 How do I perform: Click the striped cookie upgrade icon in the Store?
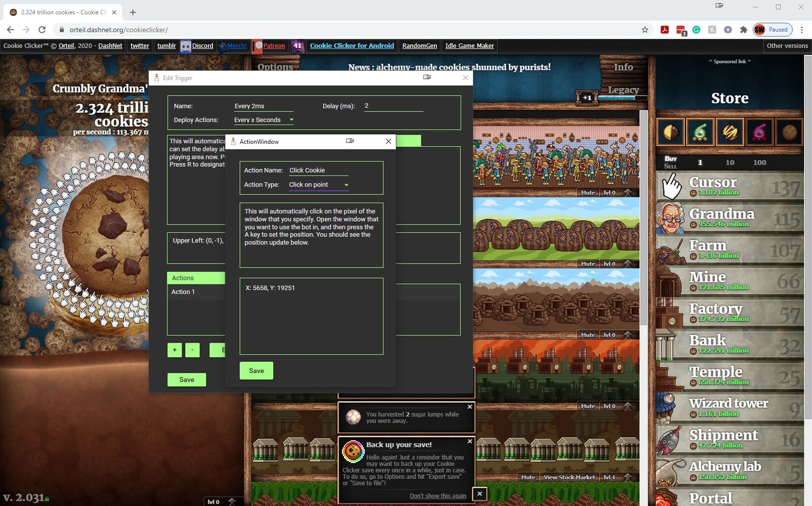click(x=730, y=132)
